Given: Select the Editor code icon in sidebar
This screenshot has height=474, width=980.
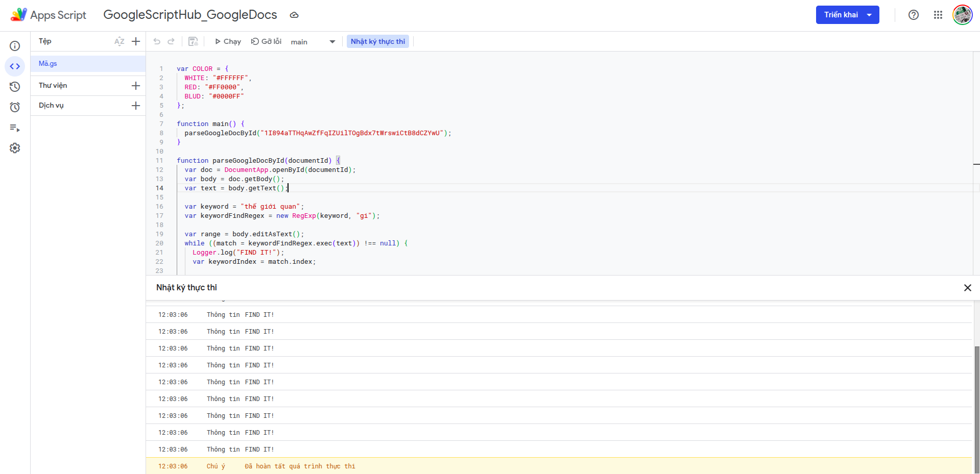Looking at the screenshot, I should coord(15,66).
